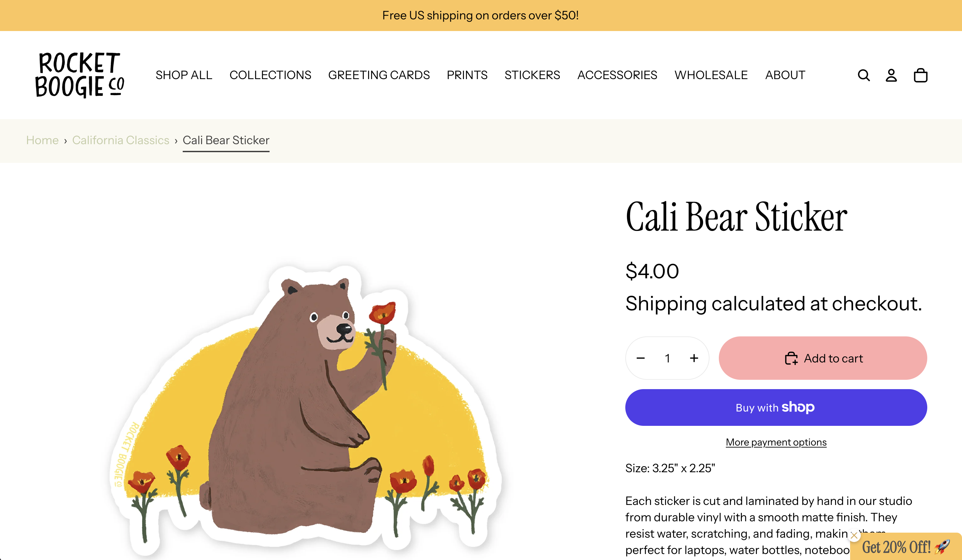The image size is (962, 560).
Task: Go to the Home breadcrumb link
Action: [42, 141]
